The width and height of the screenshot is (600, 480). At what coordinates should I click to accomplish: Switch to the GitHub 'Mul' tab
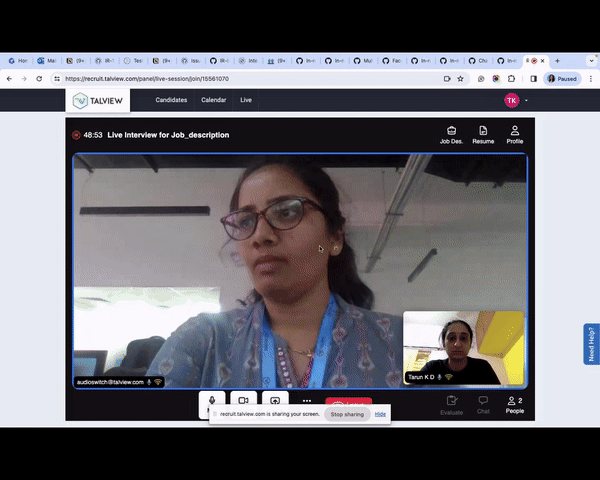pyautogui.click(x=362, y=61)
